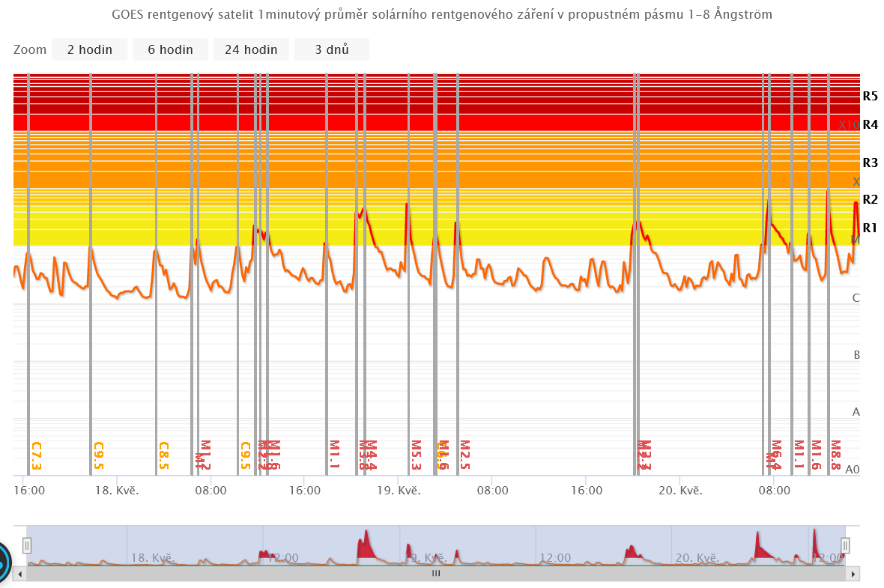Select the first C9.5 flare marker

tap(98, 456)
